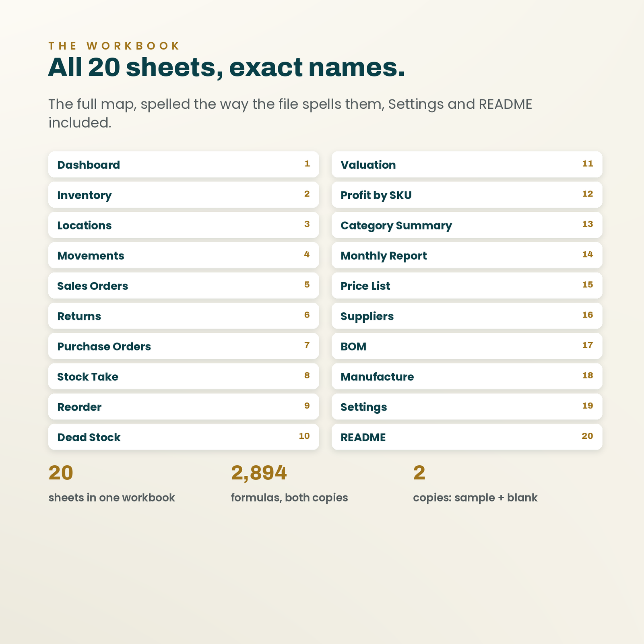
Task: Select the Manufacture sheet entry
Action: [x=467, y=376]
